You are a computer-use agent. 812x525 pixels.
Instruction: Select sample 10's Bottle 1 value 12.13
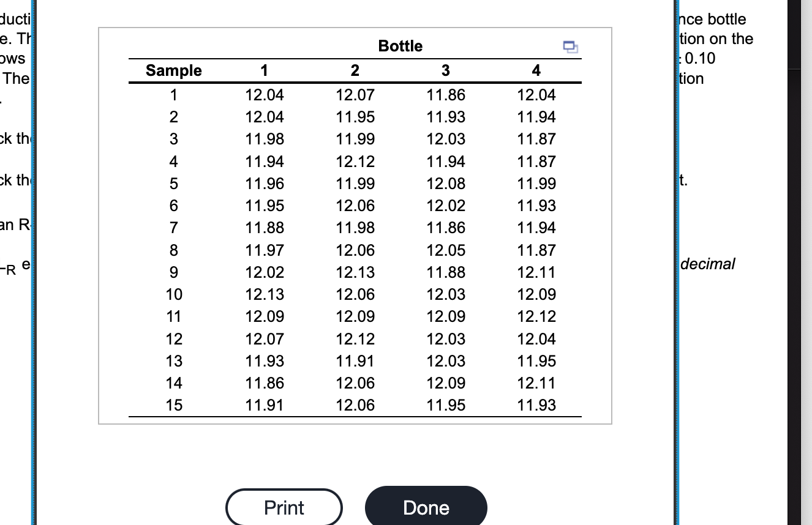coord(265,294)
